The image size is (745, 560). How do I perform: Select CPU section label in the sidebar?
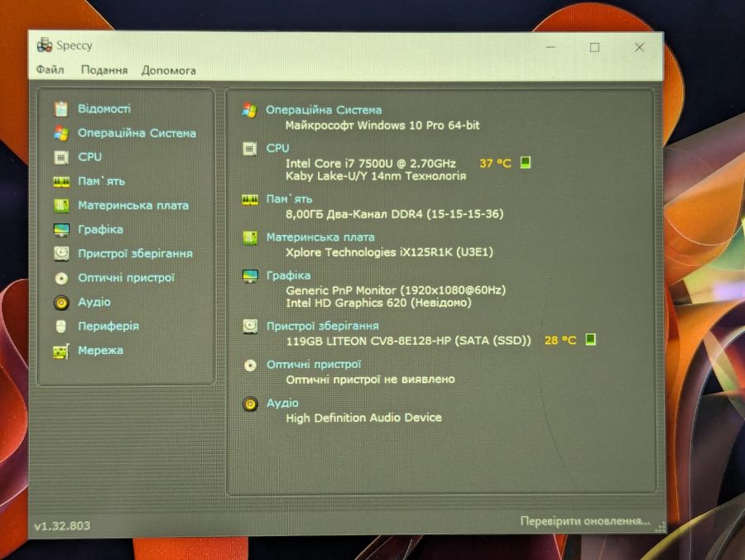(89, 156)
